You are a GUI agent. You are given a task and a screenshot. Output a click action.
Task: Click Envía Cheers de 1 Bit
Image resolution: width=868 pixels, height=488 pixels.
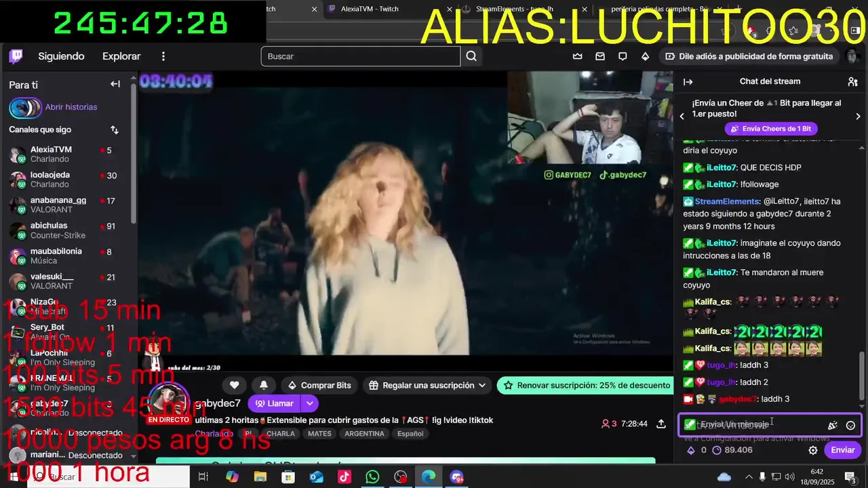(770, 129)
